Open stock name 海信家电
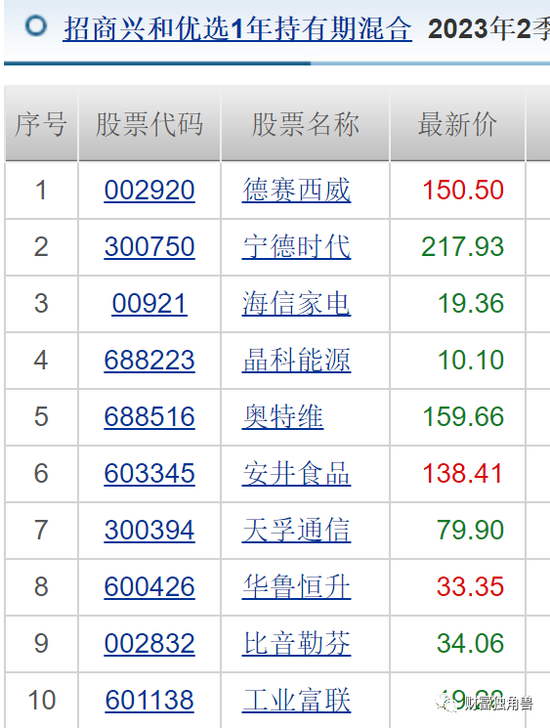Screen dimensions: 550x728 (296, 304)
